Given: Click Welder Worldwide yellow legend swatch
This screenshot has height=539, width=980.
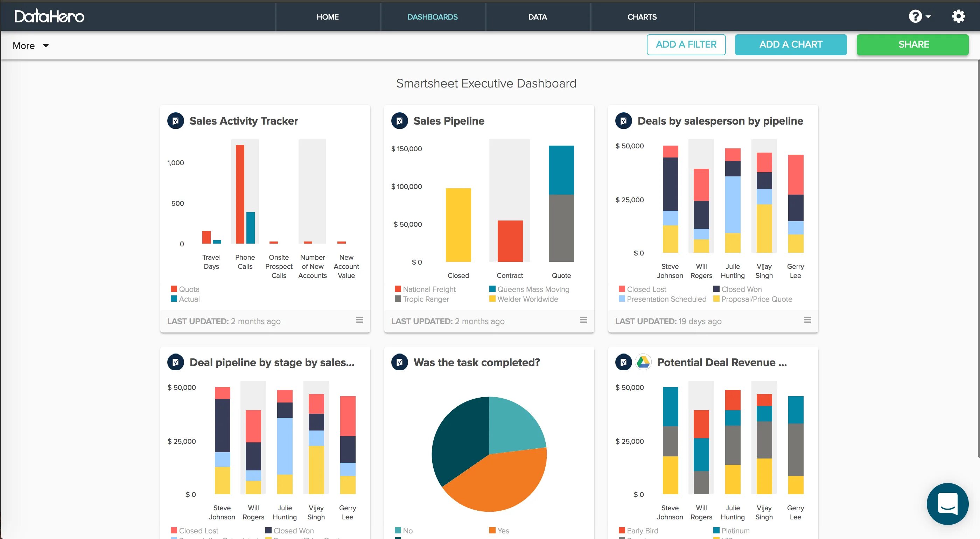Looking at the screenshot, I should click(492, 299).
